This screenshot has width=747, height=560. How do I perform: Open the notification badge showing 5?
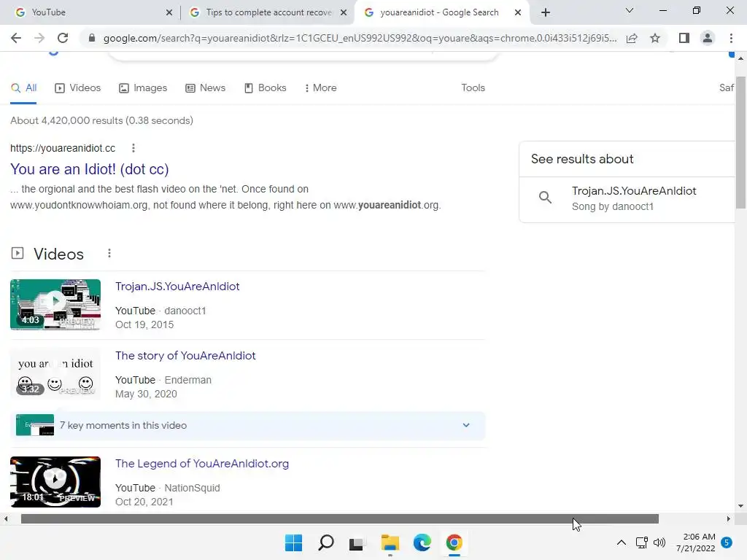(x=727, y=542)
